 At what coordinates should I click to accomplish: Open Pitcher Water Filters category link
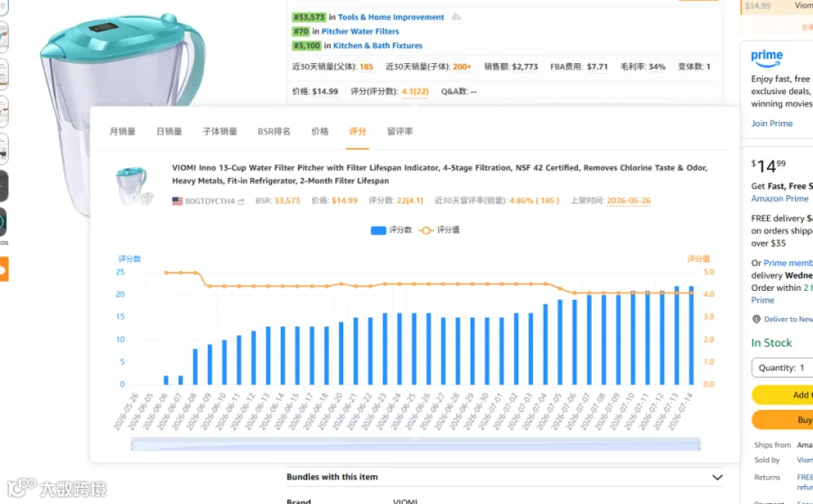point(360,31)
